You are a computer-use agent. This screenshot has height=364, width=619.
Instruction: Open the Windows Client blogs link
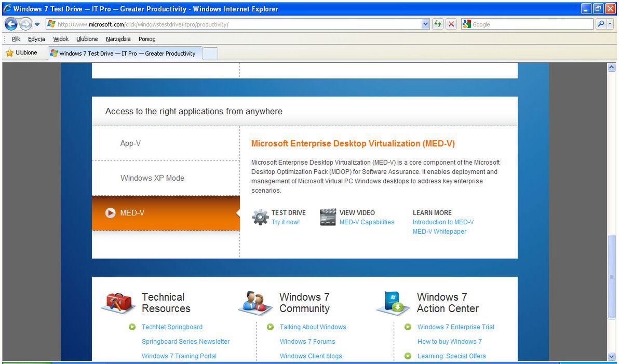[311, 356]
